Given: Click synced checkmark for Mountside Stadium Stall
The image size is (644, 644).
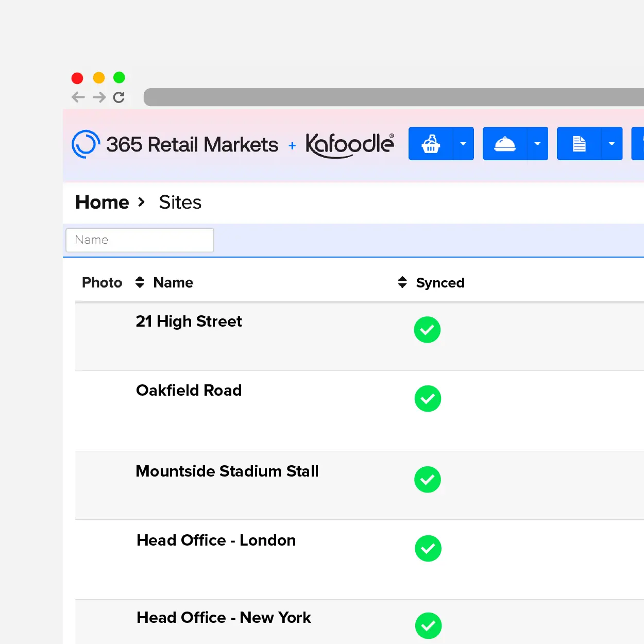Looking at the screenshot, I should click(x=428, y=480).
